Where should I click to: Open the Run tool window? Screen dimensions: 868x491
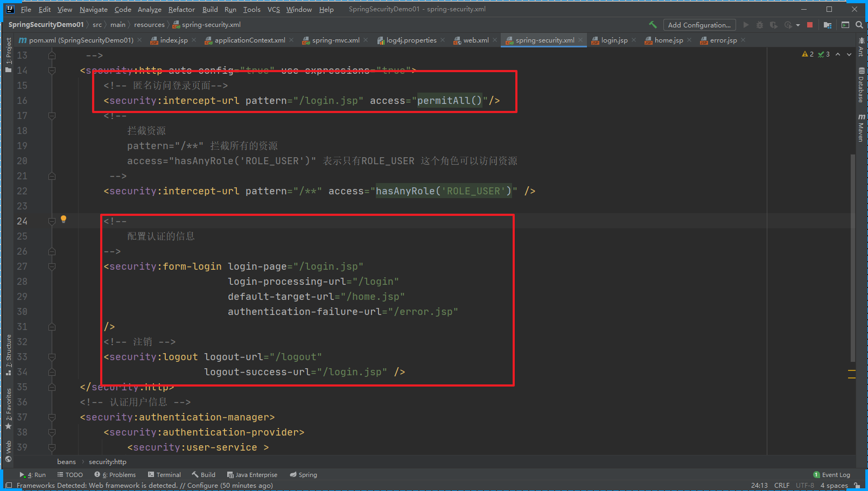tap(33, 475)
